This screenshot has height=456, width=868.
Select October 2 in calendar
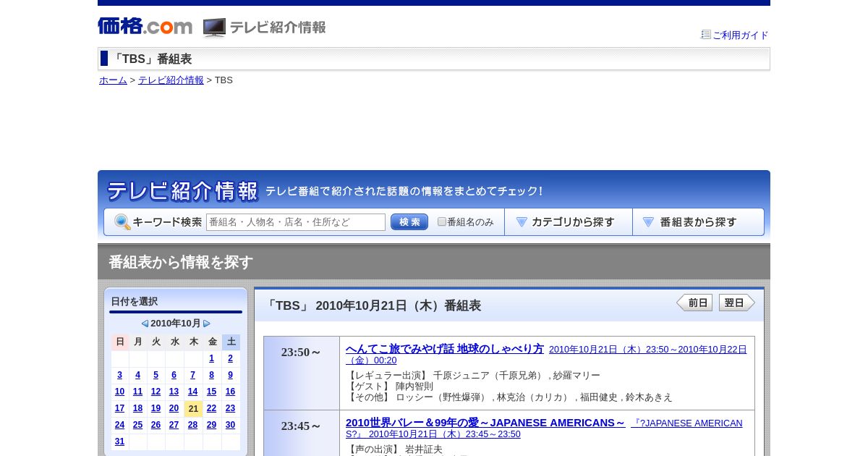[231, 358]
